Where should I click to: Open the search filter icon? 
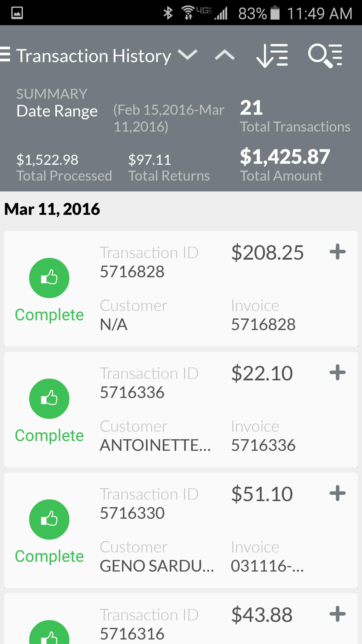(x=325, y=55)
